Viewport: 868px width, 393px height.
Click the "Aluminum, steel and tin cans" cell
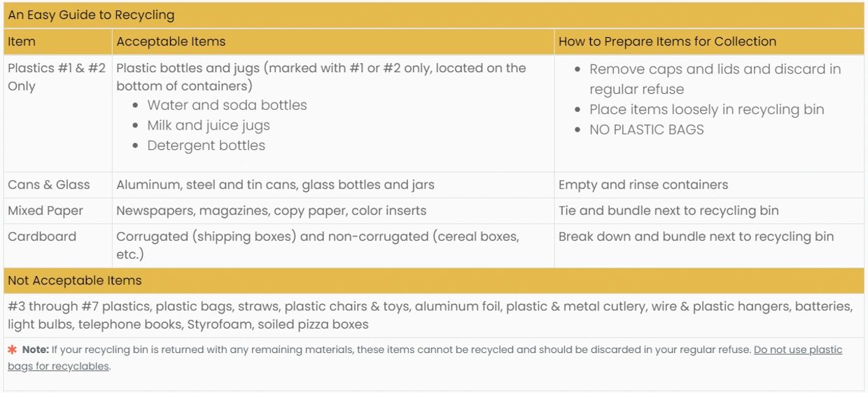coord(275,185)
